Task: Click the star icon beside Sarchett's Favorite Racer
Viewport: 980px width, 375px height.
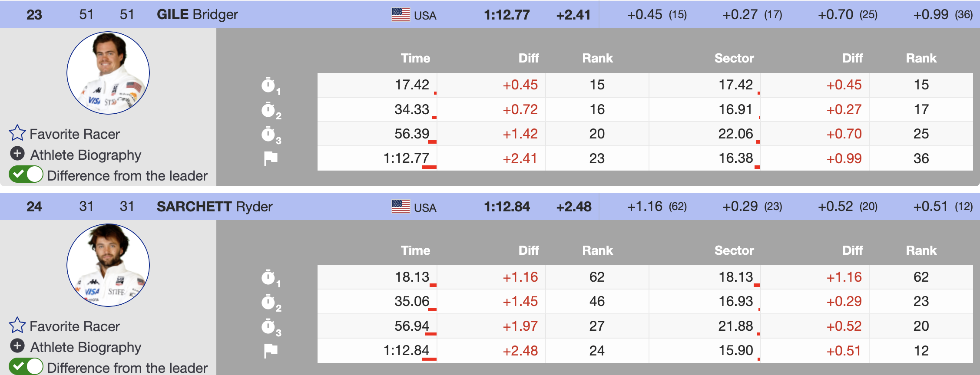Action: pyautogui.click(x=17, y=326)
